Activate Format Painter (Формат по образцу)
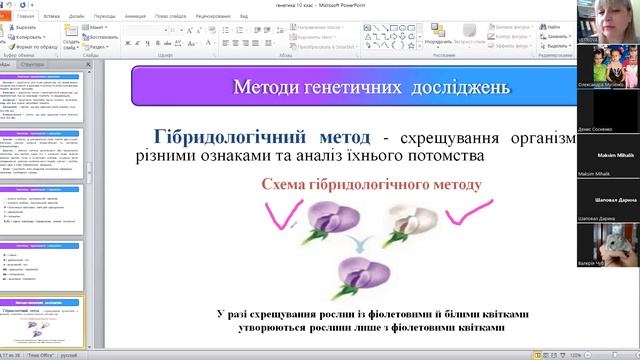The image size is (640, 360). pyautogui.click(x=33, y=47)
